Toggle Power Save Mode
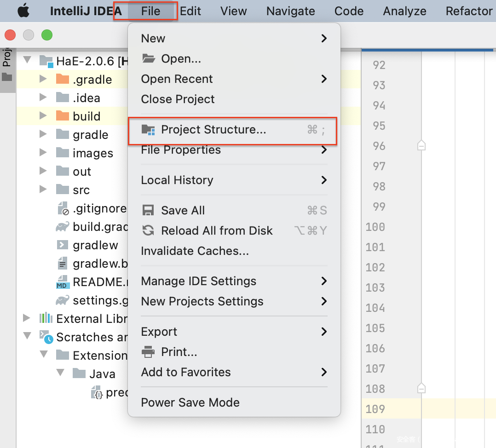Screen dimensions: 496x448 pos(234,402)
